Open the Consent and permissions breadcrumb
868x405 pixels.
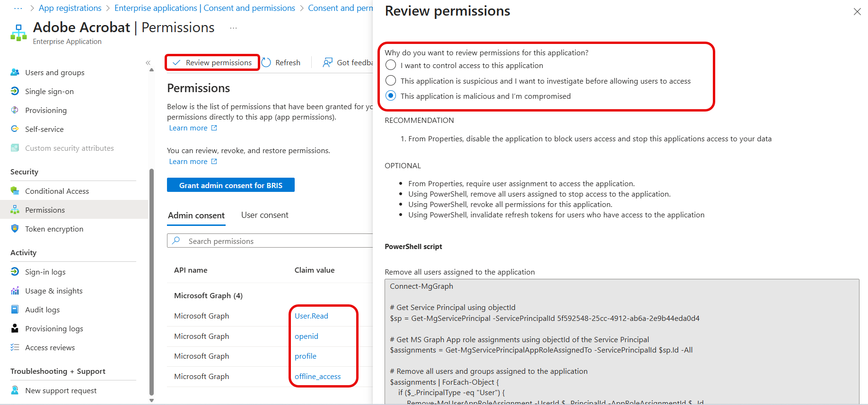[x=341, y=8]
